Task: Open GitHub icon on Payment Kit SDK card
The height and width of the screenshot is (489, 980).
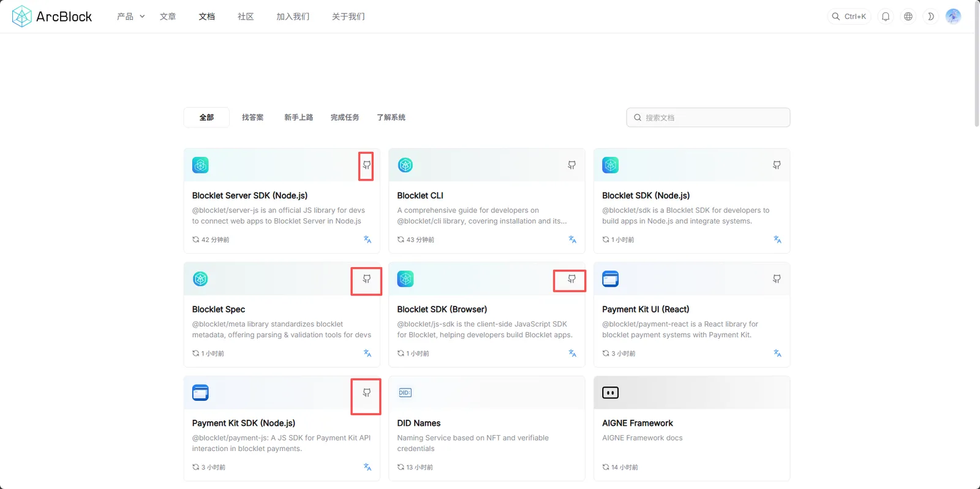Action: pos(366,393)
